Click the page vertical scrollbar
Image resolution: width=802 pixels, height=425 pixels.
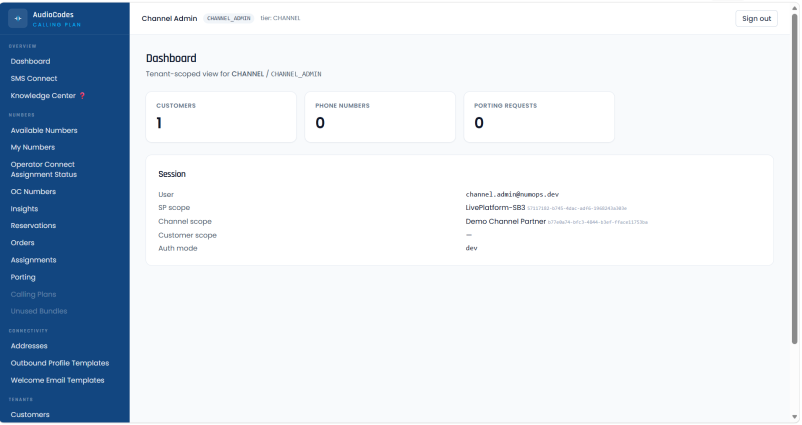(x=794, y=179)
